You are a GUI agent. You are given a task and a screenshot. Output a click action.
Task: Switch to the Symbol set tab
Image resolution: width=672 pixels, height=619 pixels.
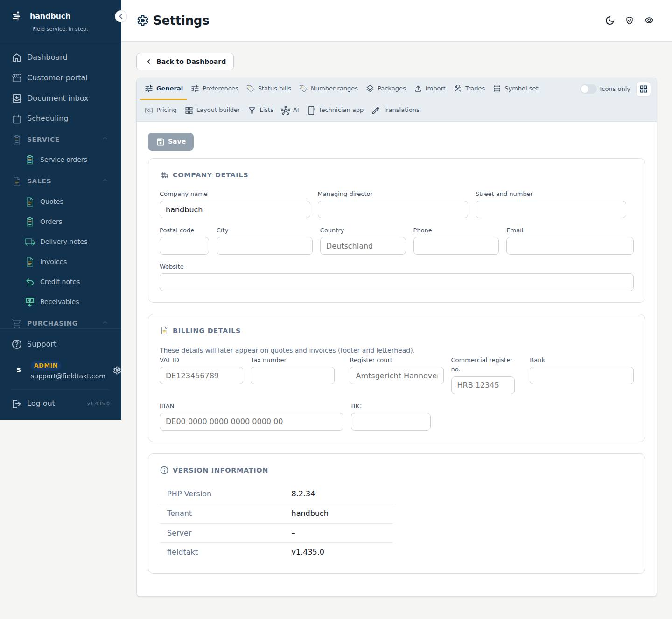point(516,89)
